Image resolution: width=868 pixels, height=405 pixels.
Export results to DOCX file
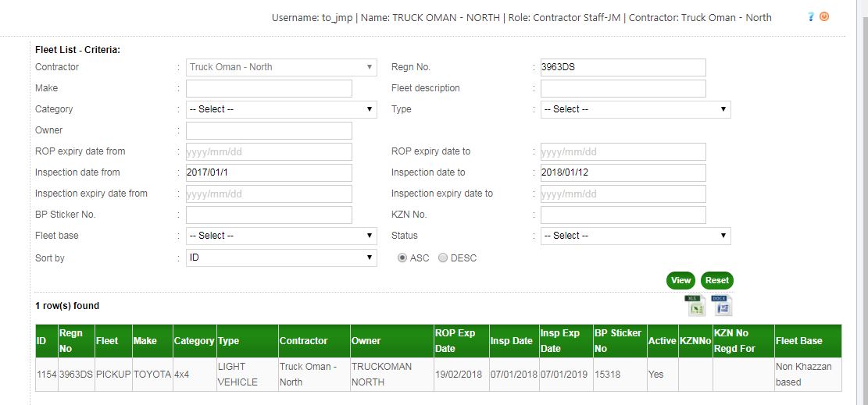722,306
